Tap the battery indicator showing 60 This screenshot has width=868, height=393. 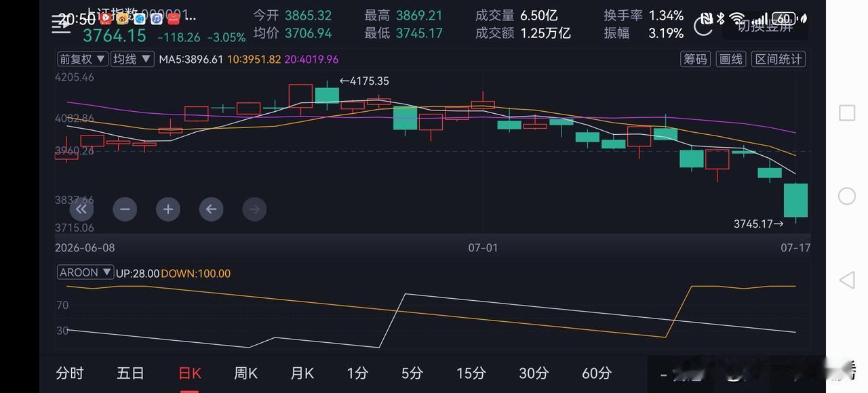[x=784, y=19]
